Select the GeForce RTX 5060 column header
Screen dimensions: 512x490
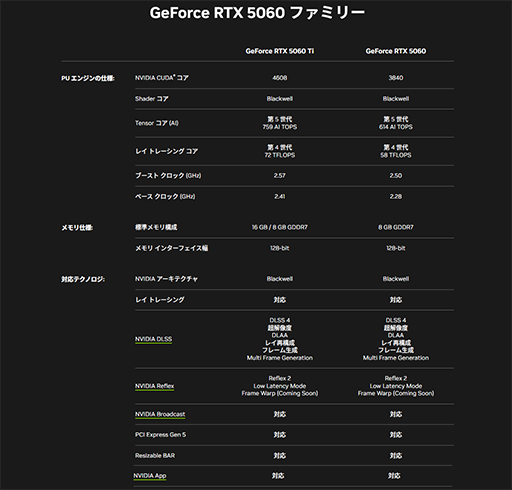[396, 51]
